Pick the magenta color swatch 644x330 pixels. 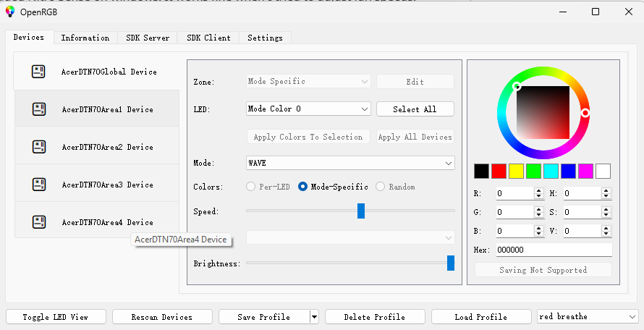coord(585,171)
